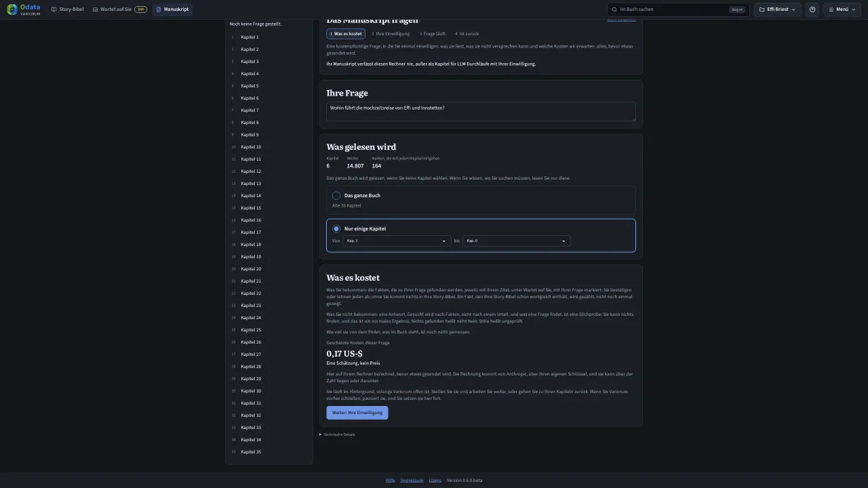This screenshot has height=488, width=868.
Task: Open the Hilfe footer link
Action: (x=391, y=480)
